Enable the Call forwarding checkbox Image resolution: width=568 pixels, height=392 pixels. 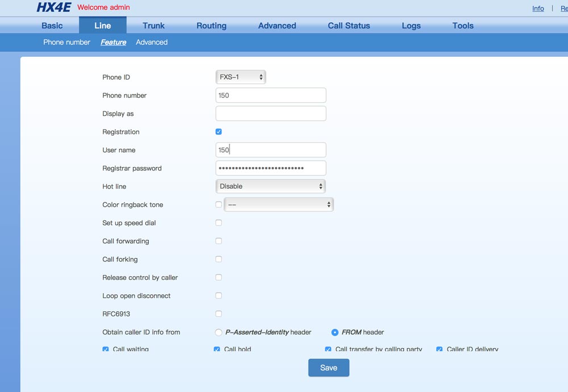pyautogui.click(x=219, y=241)
